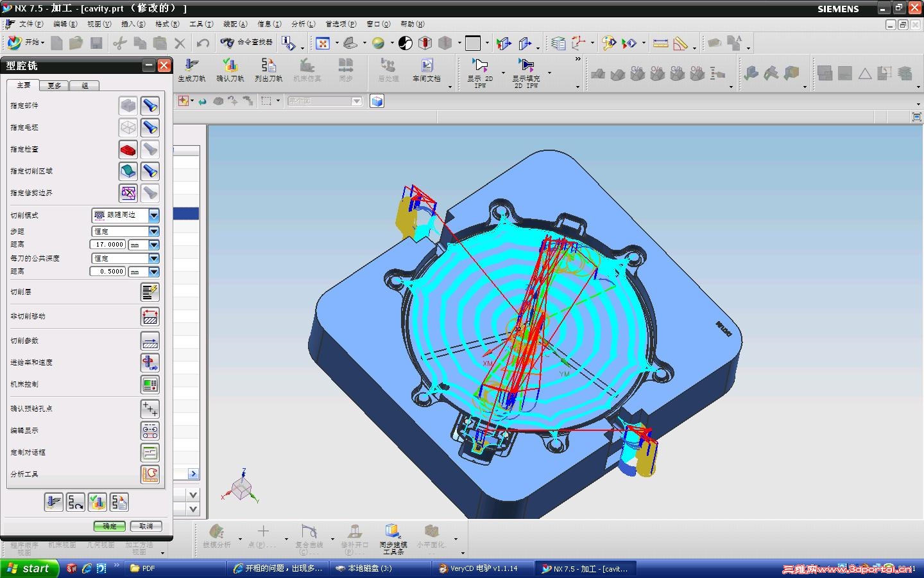The height and width of the screenshot is (578, 924).
Task: Click 步距 distance field 17.0000
Action: 108,245
